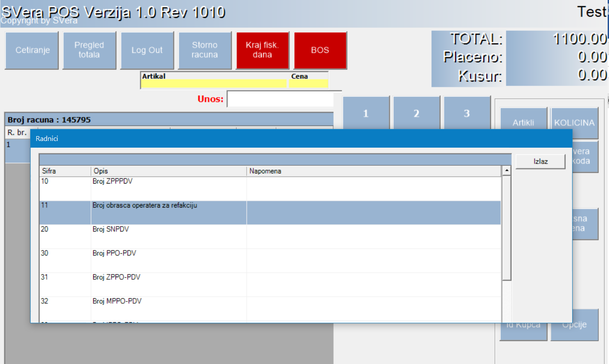Click the Unos input field
The height and width of the screenshot is (364, 609).
click(280, 99)
